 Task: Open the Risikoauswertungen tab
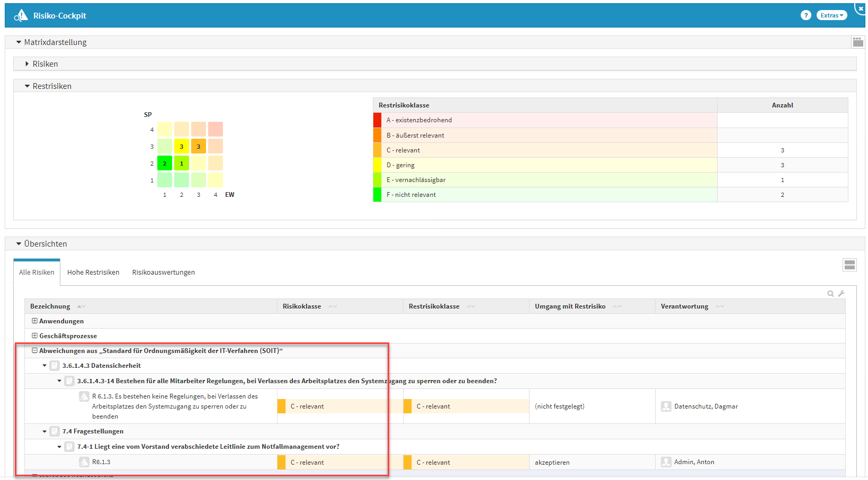[x=163, y=273]
